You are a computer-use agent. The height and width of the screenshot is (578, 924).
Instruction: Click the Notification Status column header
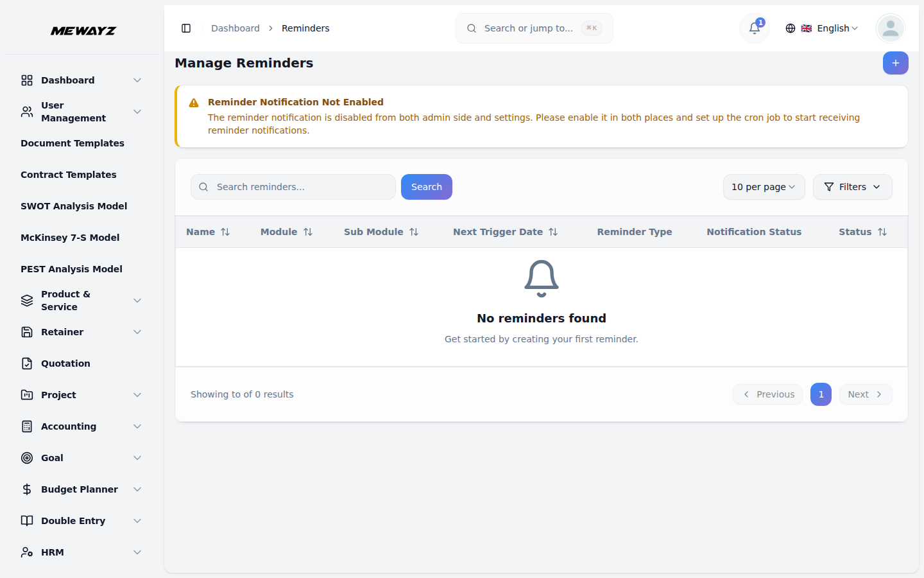point(754,232)
